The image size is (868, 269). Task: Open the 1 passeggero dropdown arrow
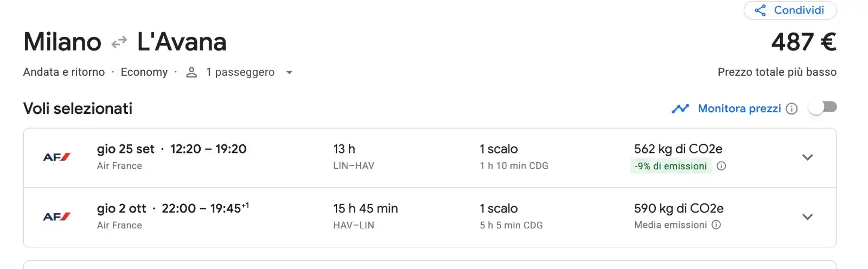pyautogui.click(x=289, y=73)
